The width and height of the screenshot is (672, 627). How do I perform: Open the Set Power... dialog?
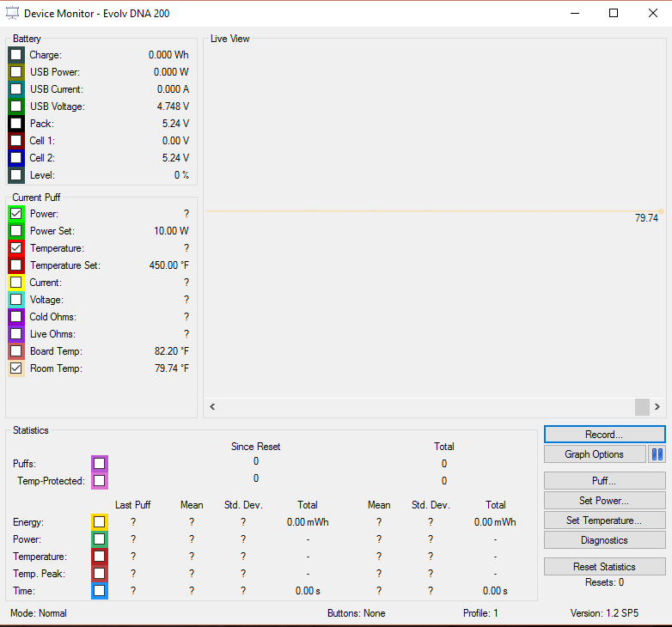(x=604, y=501)
